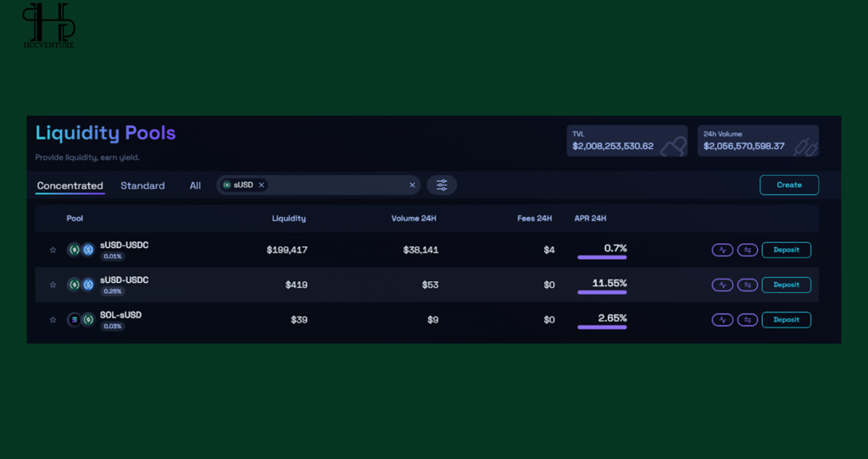The width and height of the screenshot is (868, 459).
Task: Click token pair icons of SOL-sUSD pool
Action: (x=81, y=319)
